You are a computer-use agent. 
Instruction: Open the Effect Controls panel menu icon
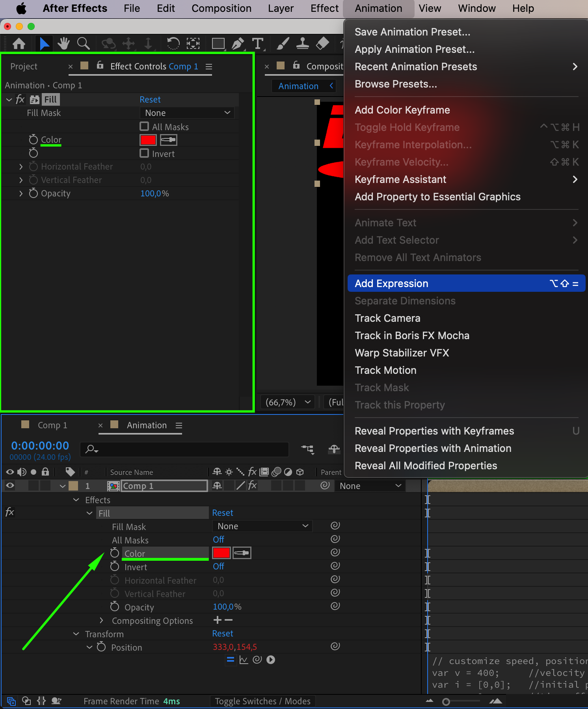(x=209, y=67)
